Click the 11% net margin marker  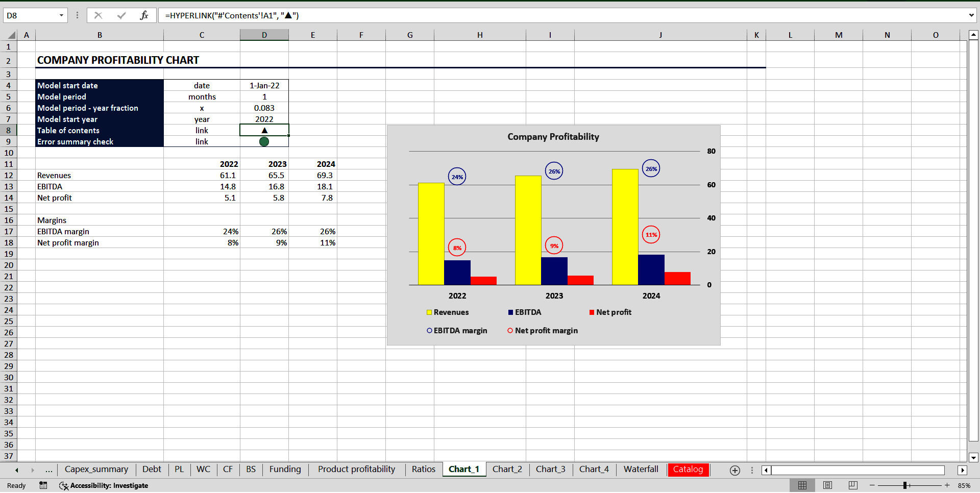(x=651, y=235)
